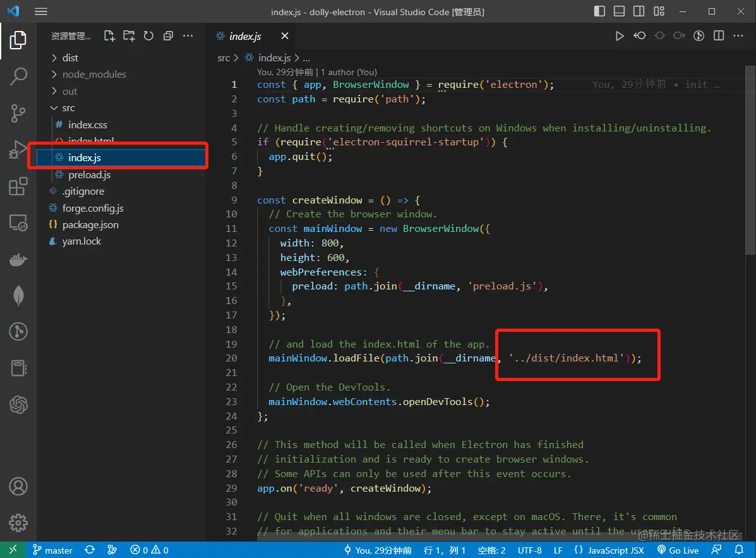
Task: Close the index.js editor tab
Action: [285, 36]
